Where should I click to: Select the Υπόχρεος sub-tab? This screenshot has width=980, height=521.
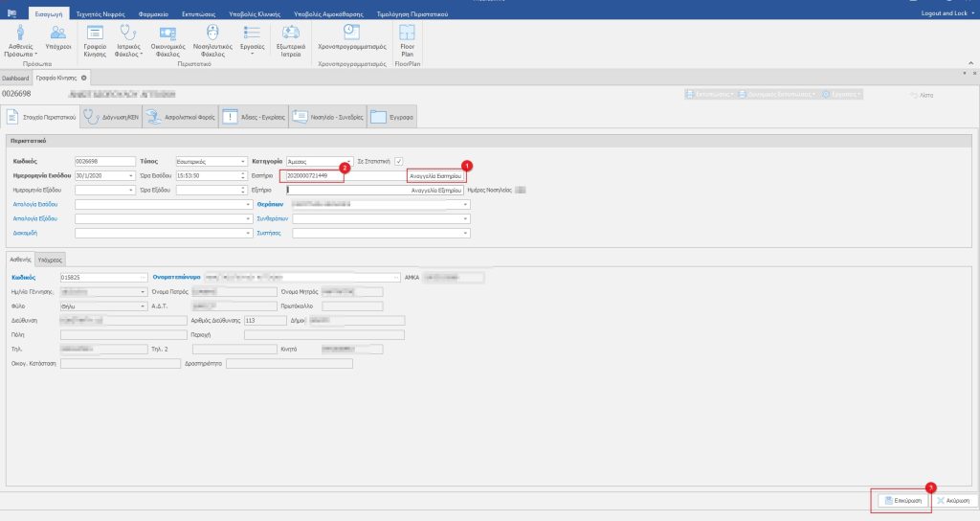(x=54, y=260)
